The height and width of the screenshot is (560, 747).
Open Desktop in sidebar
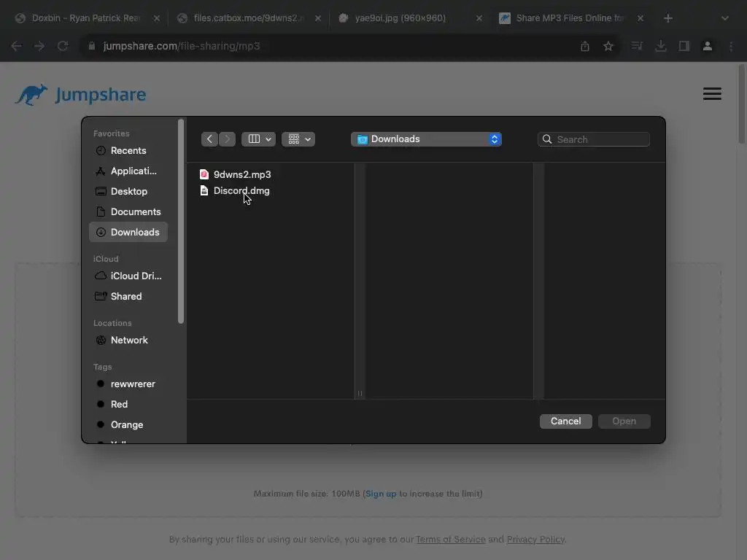coord(128,192)
